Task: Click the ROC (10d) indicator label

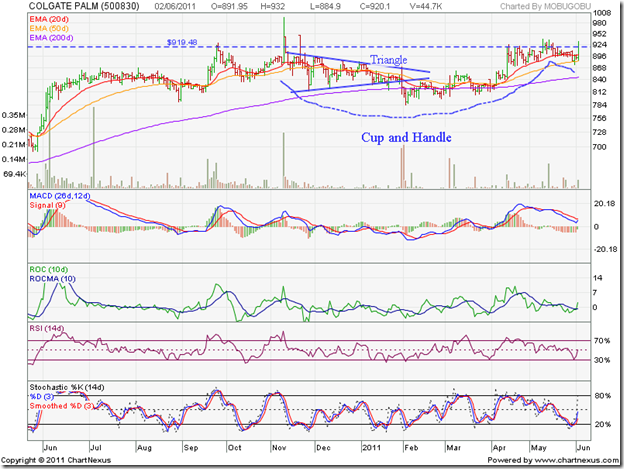Action: tap(49, 269)
